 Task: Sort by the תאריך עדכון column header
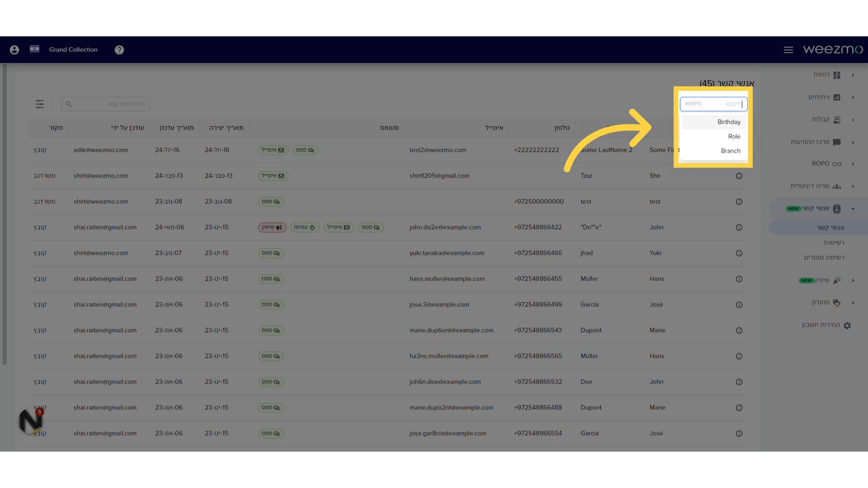176,128
